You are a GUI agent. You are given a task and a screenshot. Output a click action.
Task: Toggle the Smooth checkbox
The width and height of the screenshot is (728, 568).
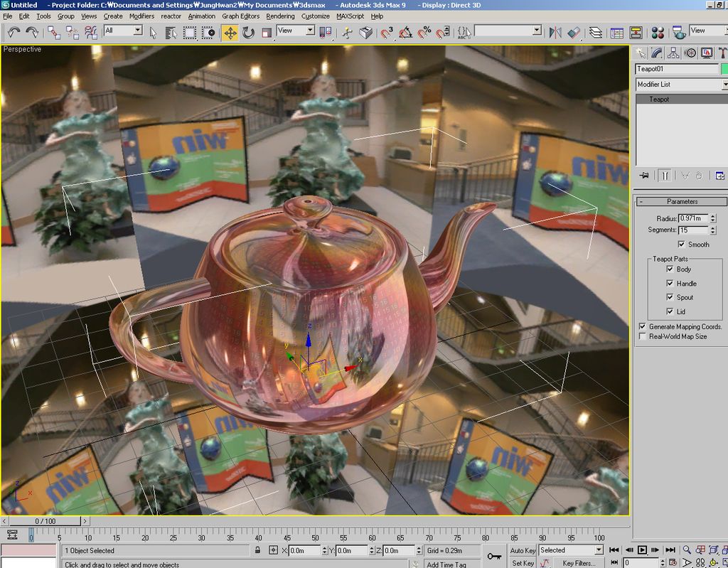[681, 245]
